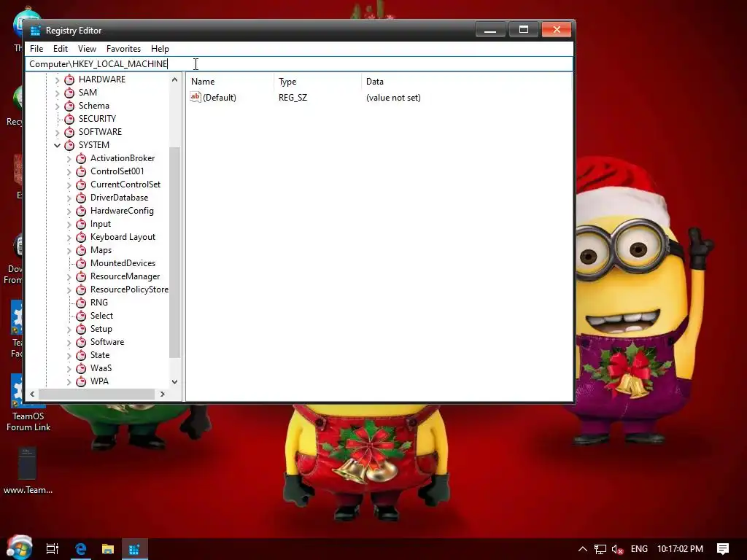Screen dimensions: 747x560
Task: Launch Edge browser from taskbar
Action: pyautogui.click(x=80, y=549)
